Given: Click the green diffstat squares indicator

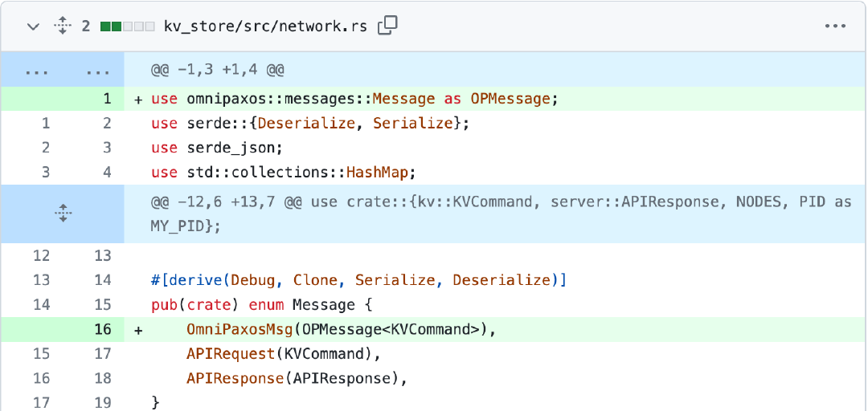Looking at the screenshot, I should (x=127, y=26).
